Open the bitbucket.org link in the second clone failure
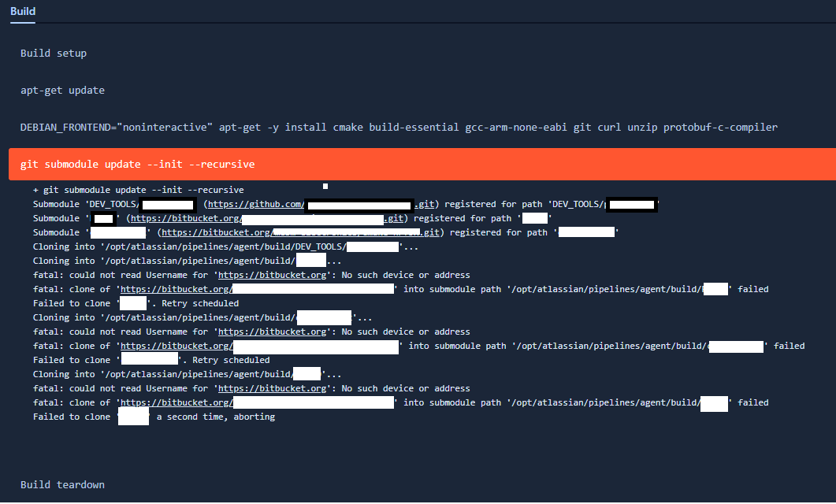 click(x=260, y=346)
